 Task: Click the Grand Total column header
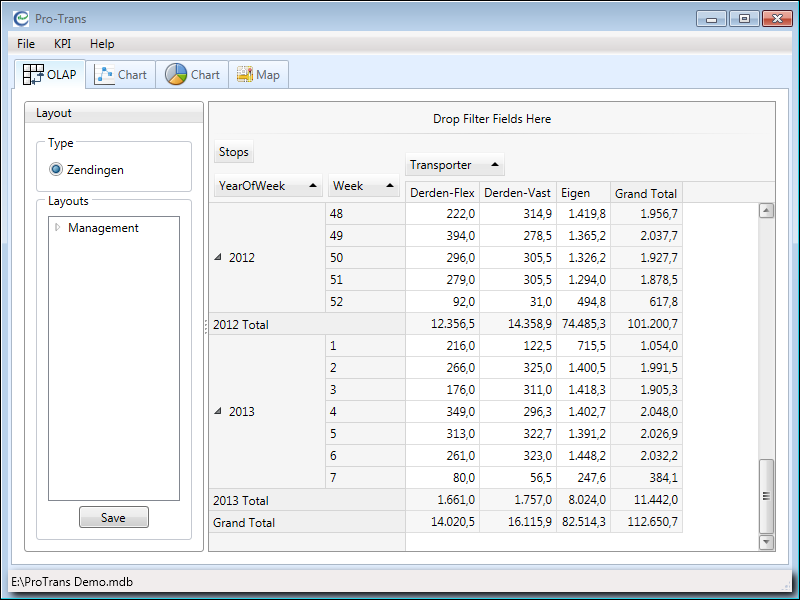click(x=645, y=194)
